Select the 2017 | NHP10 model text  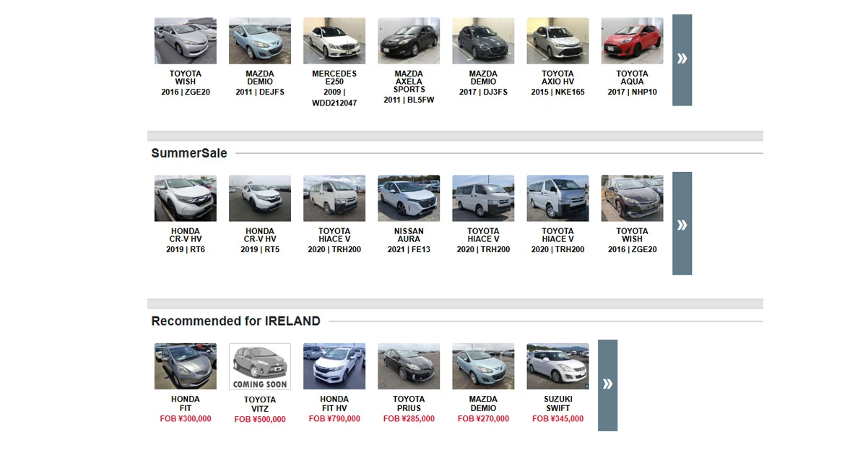[632, 92]
